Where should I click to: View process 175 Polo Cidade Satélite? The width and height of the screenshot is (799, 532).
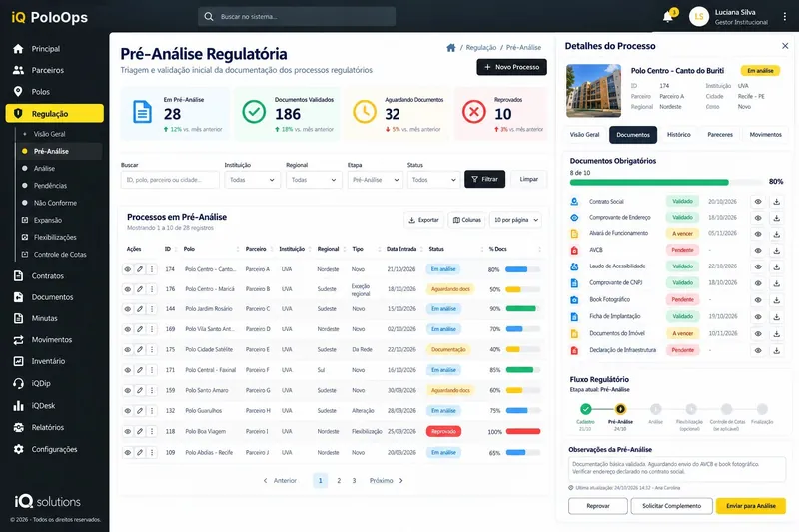[x=128, y=349]
